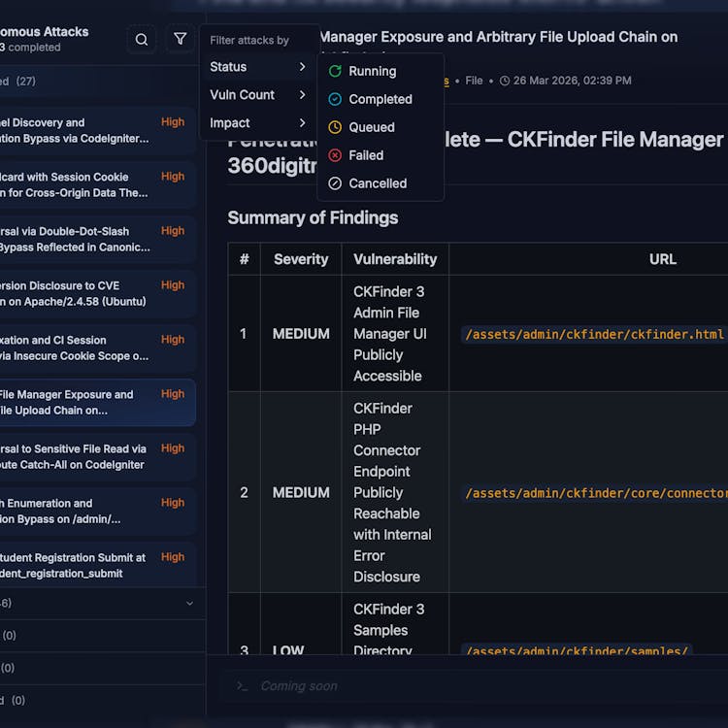Open the Vuln Count filter submenu
The image size is (728, 728).
[257, 95]
